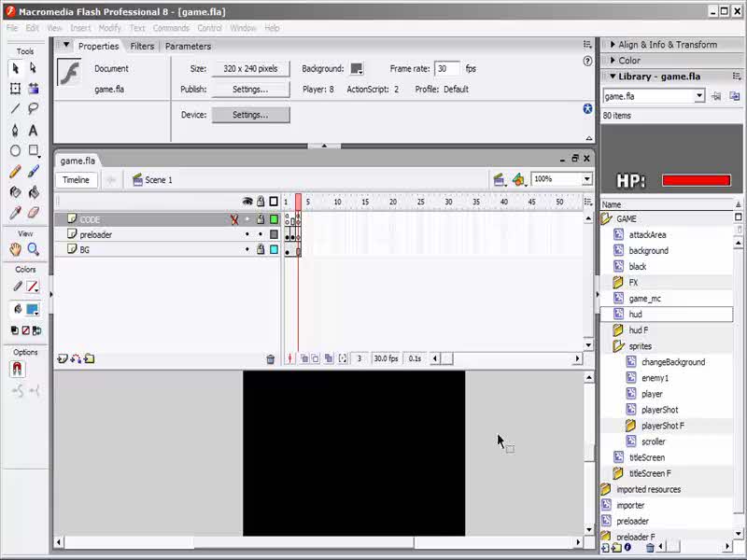The width and height of the screenshot is (747, 560).
Task: Open the document Background color swatch
Action: (357, 69)
